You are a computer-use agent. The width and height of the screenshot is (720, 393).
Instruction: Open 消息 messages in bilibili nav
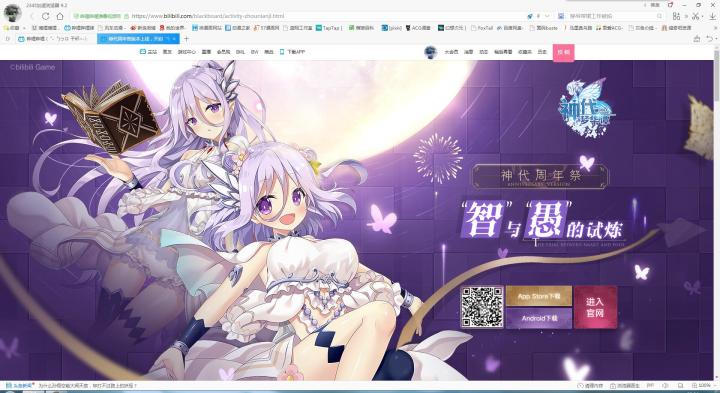pyautogui.click(x=468, y=52)
